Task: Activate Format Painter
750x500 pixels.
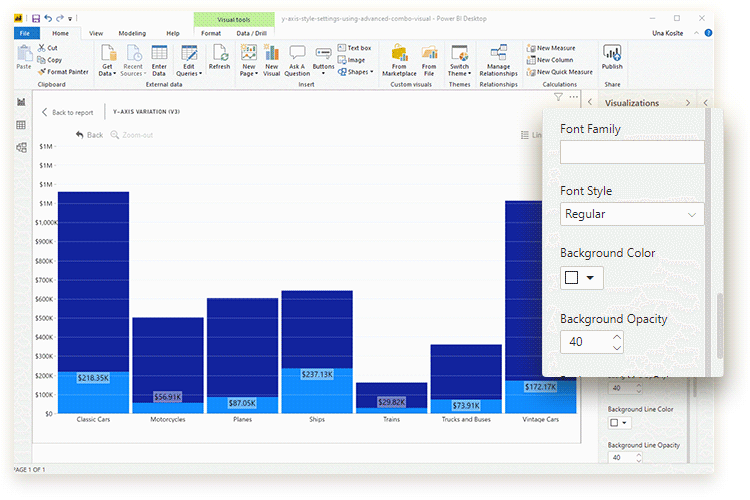Action: (64, 72)
